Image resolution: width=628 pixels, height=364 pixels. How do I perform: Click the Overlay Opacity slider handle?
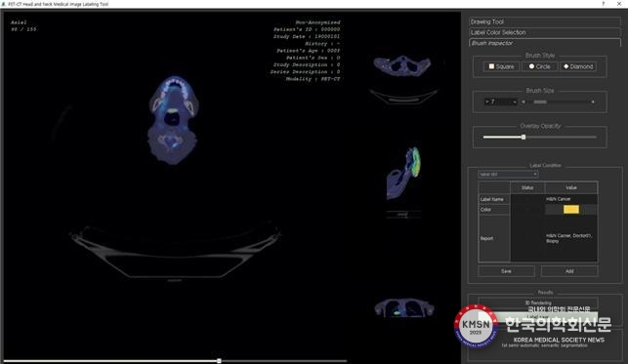tap(523, 138)
